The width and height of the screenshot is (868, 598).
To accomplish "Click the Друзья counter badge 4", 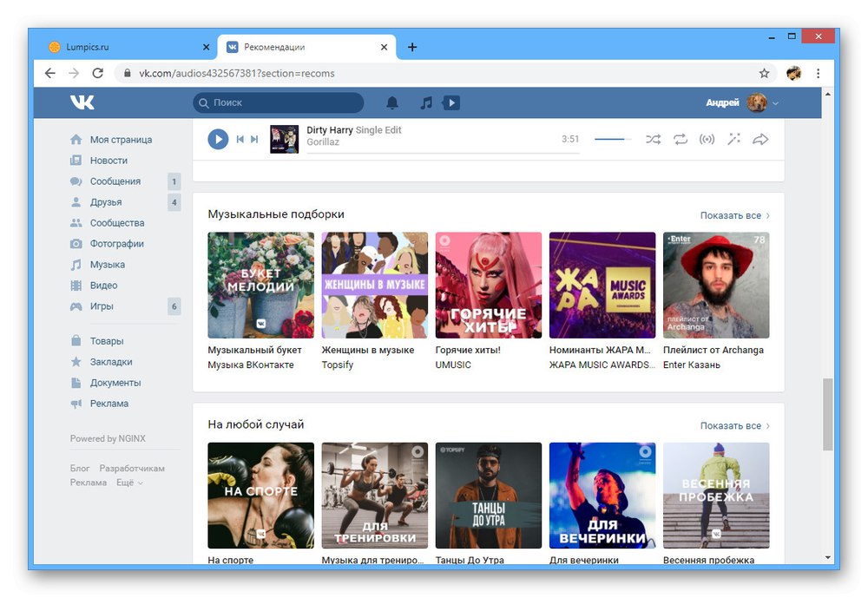I will pos(174,202).
